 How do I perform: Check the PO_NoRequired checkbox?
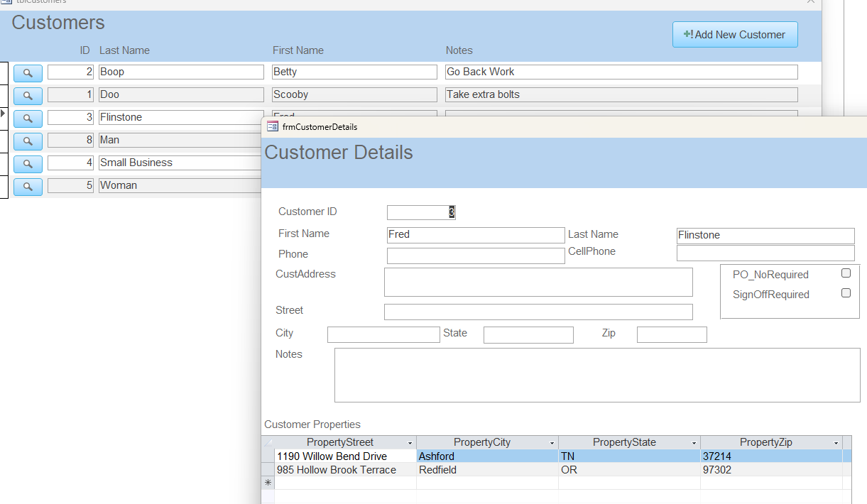(846, 273)
